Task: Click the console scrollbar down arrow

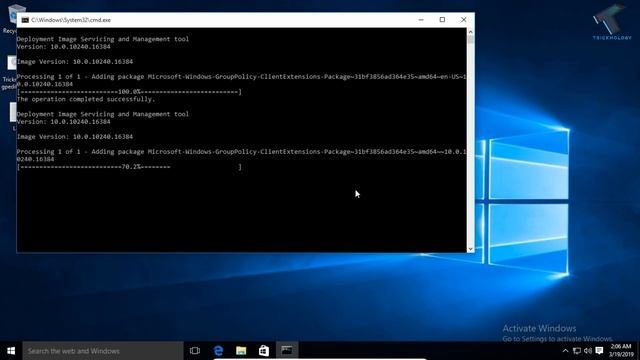Action: pos(470,249)
